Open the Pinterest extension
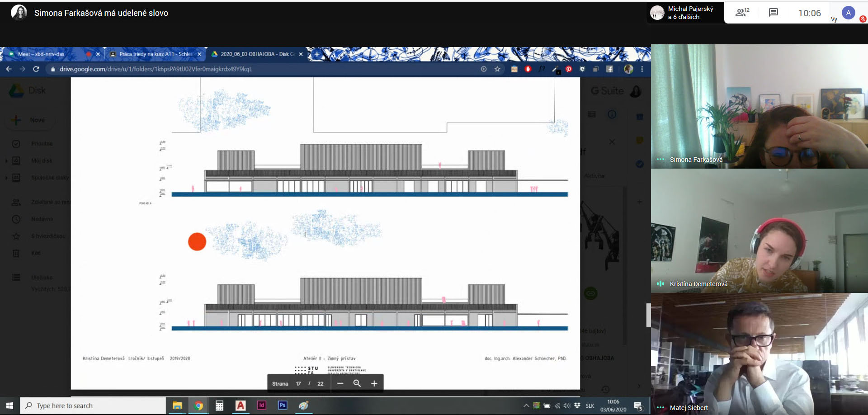Screen dimensions: 868x415 pyautogui.click(x=569, y=69)
